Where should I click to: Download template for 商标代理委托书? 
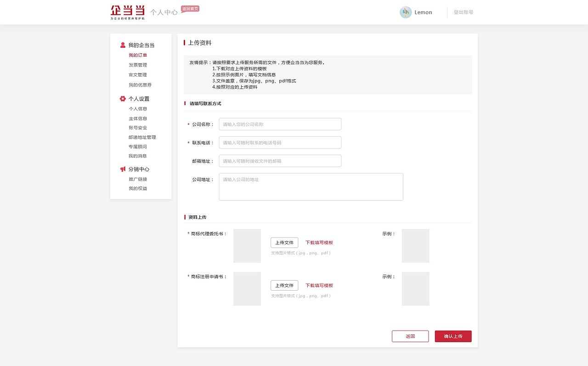point(319,242)
